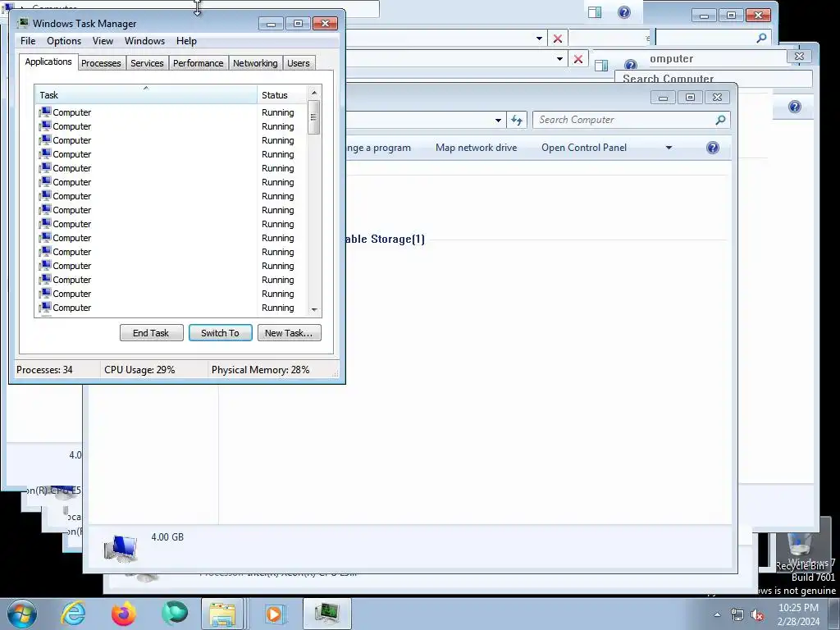840x630 pixels.
Task: Open the File menu in Task Manager
Action: point(28,41)
